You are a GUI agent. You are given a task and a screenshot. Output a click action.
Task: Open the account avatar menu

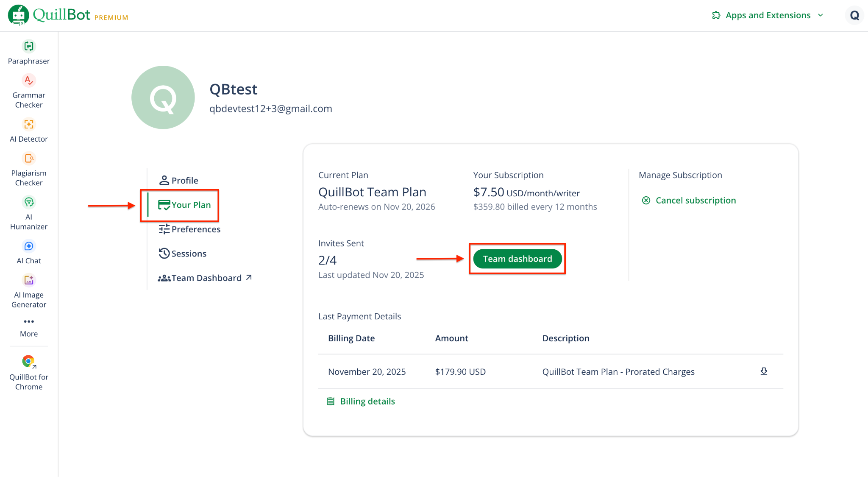pos(854,15)
